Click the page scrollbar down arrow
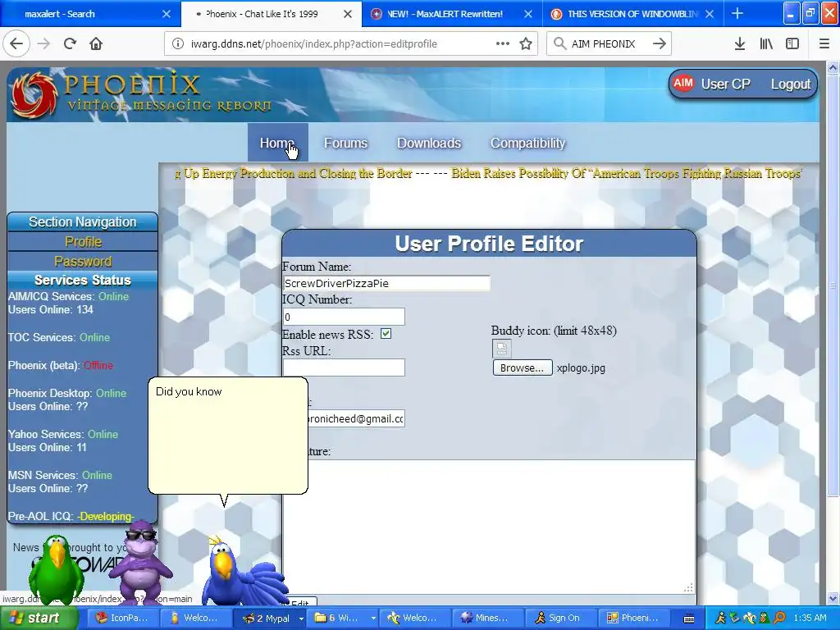The height and width of the screenshot is (630, 840). (x=833, y=599)
